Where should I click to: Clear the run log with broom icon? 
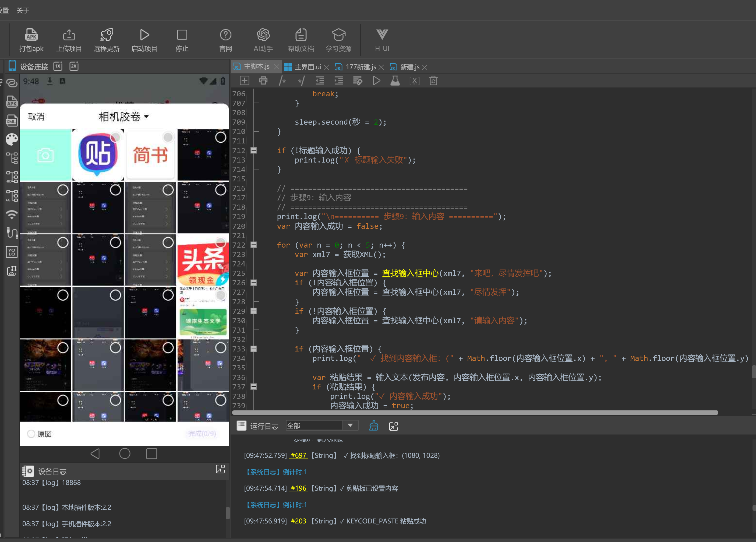374,426
